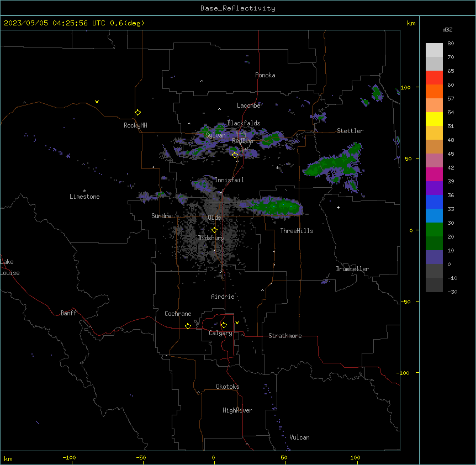The width and height of the screenshot is (476, 465).
Task: Click the 0 tick on the bottom axis
Action: click(x=213, y=457)
